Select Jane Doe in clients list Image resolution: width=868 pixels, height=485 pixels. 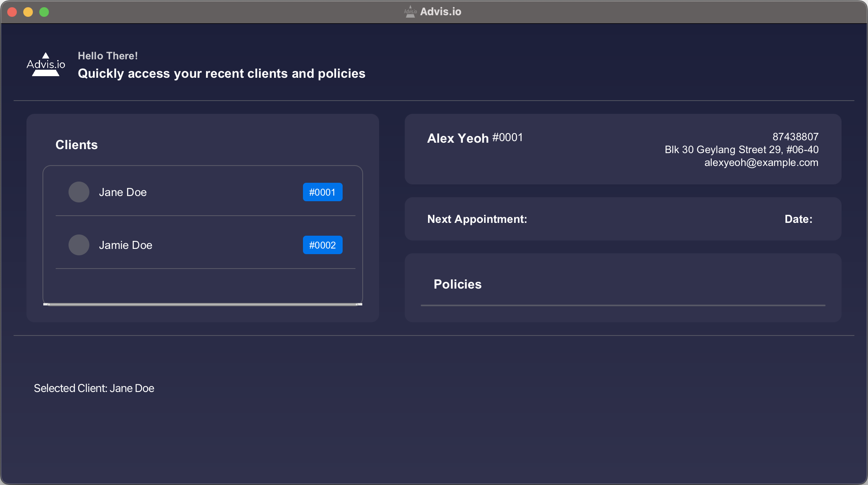(x=123, y=192)
